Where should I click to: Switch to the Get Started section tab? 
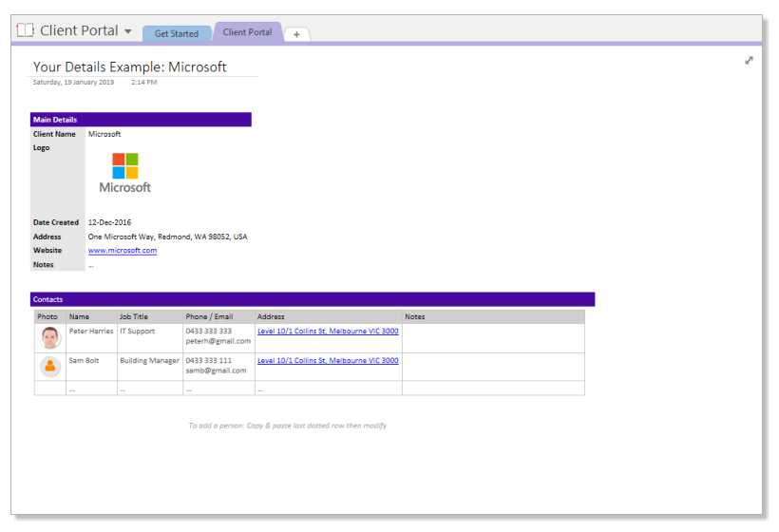click(177, 34)
